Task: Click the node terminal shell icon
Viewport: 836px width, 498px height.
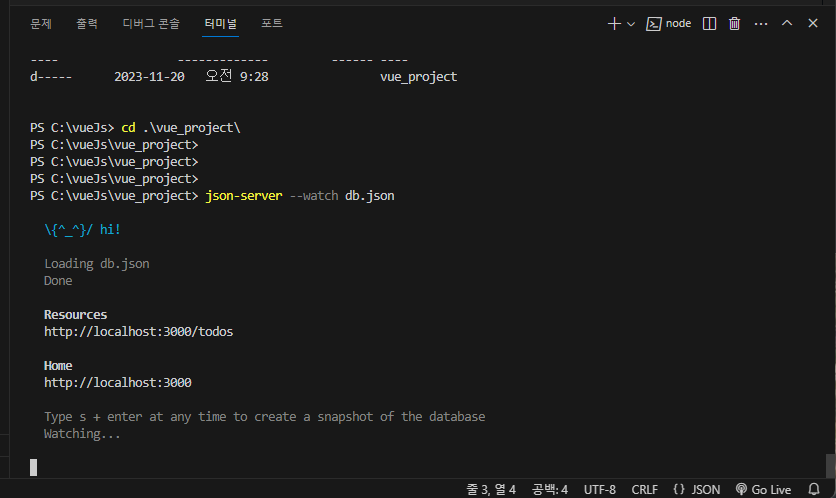Action: (654, 24)
